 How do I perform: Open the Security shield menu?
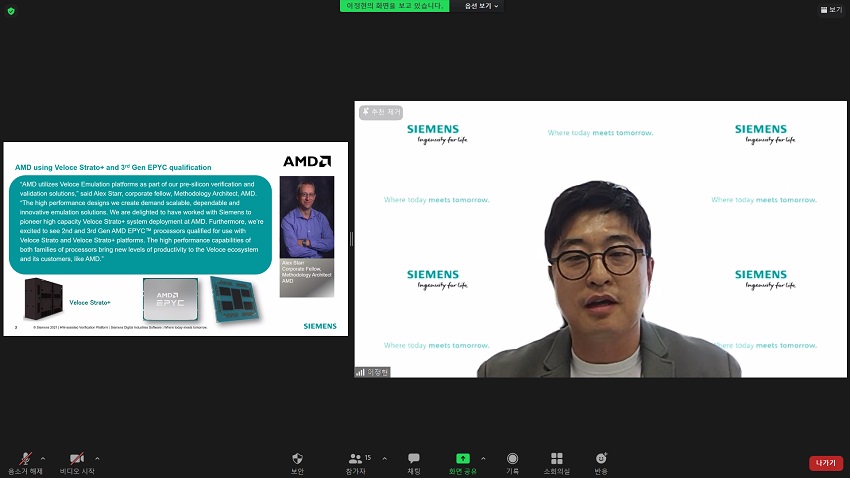coord(297,463)
